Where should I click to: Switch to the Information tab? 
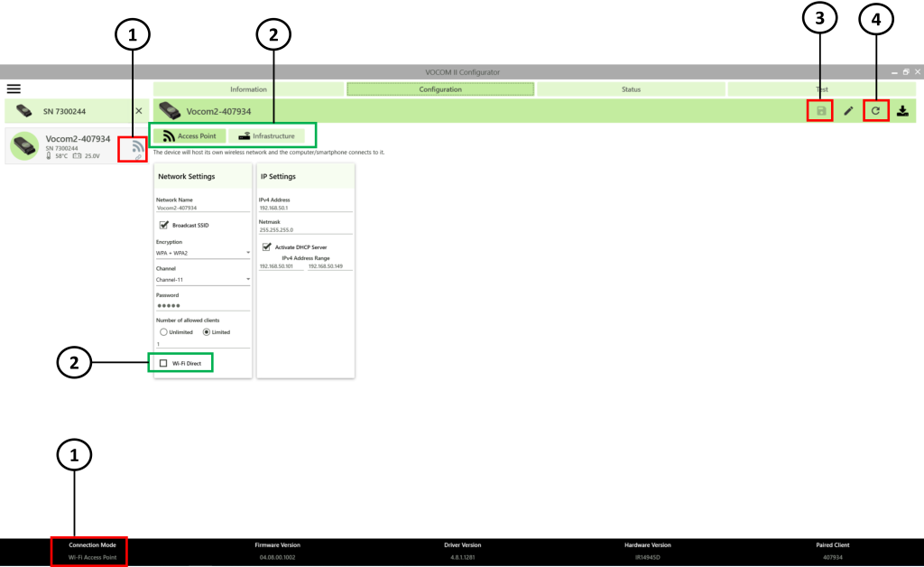(248, 89)
